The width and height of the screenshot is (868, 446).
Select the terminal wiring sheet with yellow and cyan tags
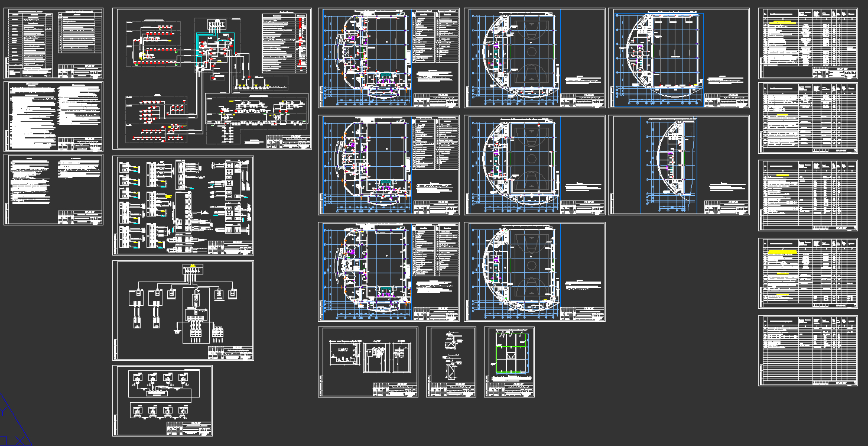[183, 205]
